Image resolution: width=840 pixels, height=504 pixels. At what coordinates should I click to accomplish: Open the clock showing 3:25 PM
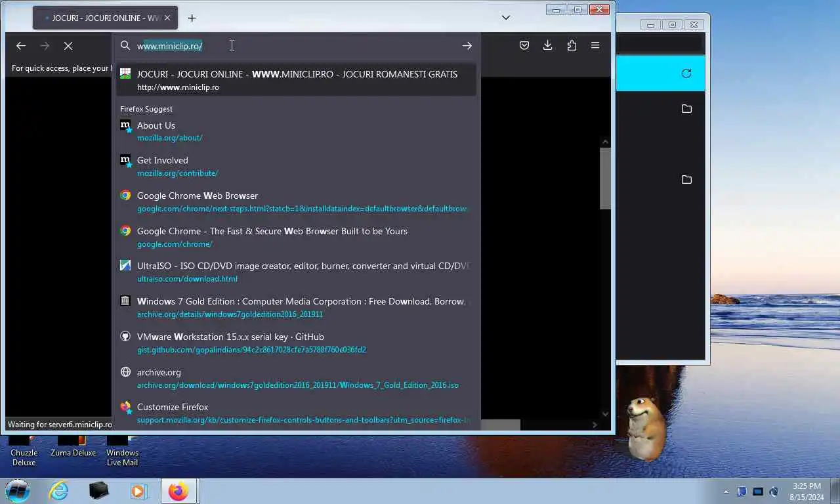[x=807, y=492]
